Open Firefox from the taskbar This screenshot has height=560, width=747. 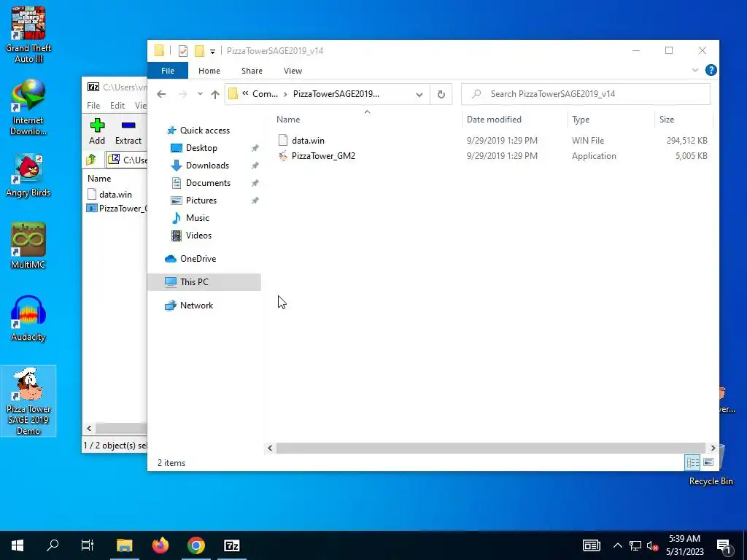[160, 545]
